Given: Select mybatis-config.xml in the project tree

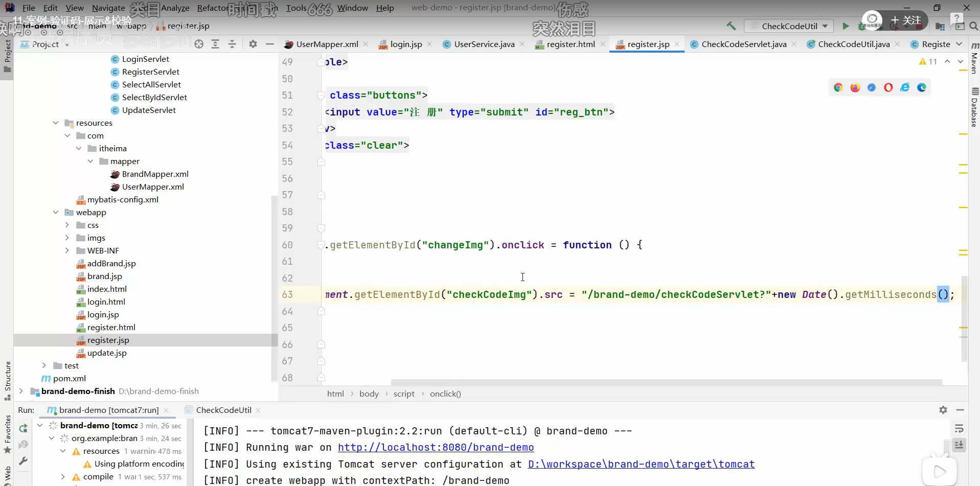Looking at the screenshot, I should click(123, 199).
